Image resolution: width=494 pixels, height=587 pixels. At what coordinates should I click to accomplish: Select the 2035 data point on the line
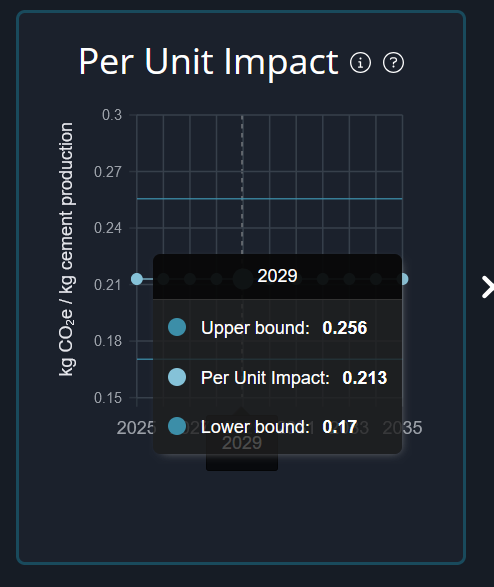[403, 279]
